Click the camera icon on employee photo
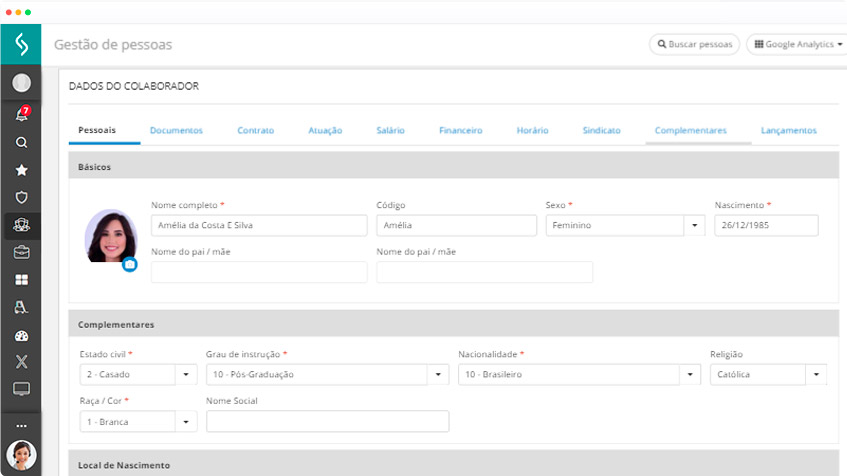 click(129, 265)
